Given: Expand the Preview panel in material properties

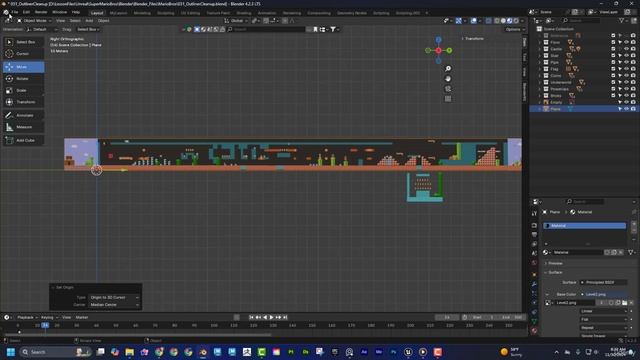Looking at the screenshot, I should click(x=555, y=263).
